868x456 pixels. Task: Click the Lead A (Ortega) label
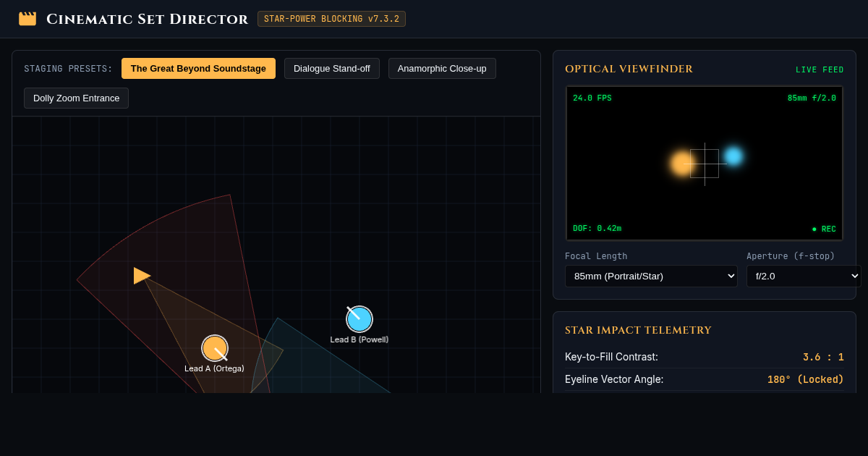[214, 368]
